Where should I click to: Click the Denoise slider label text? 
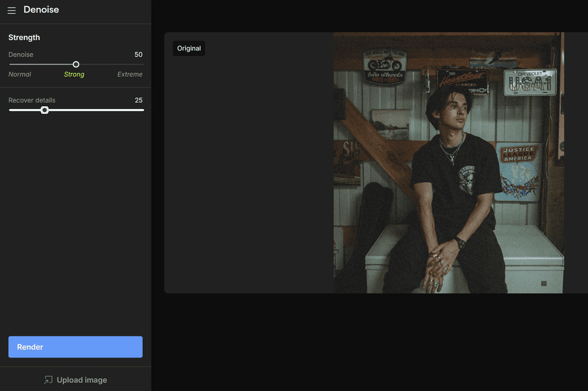tap(21, 55)
